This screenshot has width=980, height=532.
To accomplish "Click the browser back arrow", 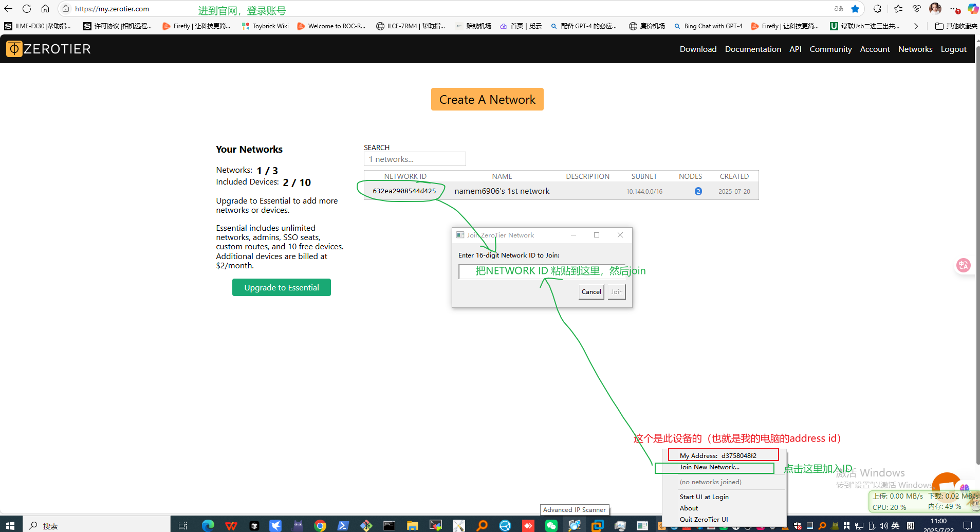I will pos(8,9).
